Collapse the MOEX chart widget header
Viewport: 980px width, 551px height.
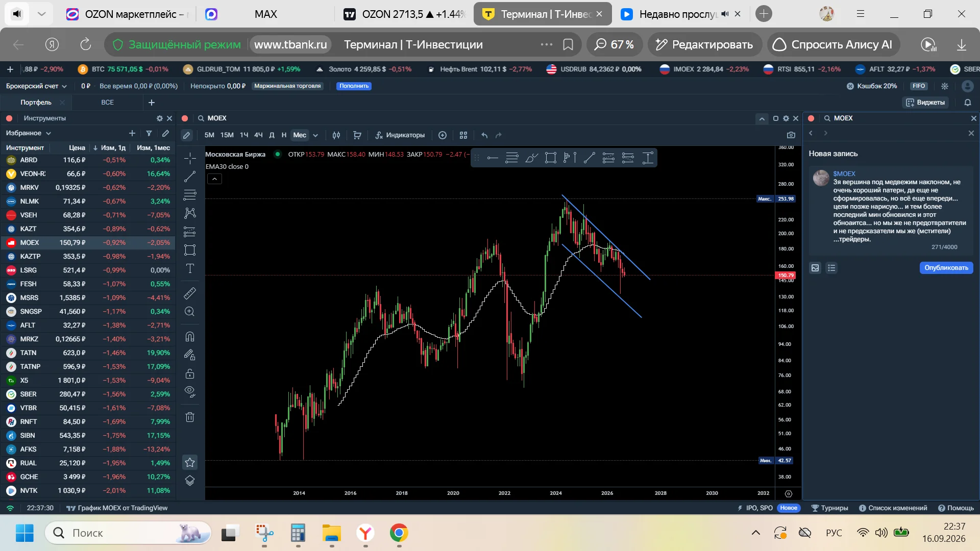point(762,118)
